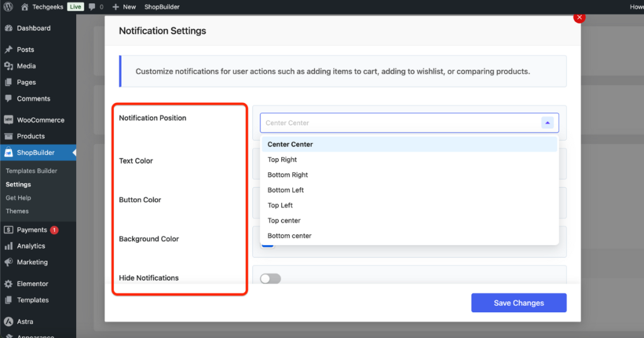Click the Center Center select field

409,123
